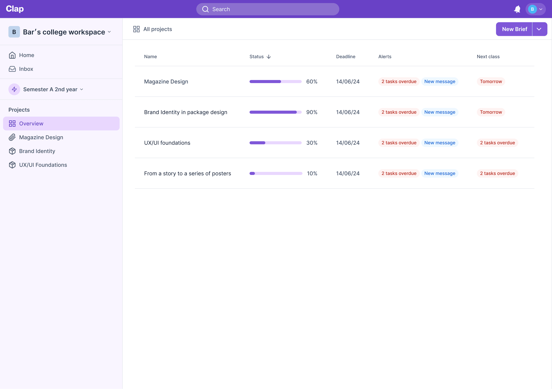The width and height of the screenshot is (552, 392).
Task: Click the Brand Identity 90% progress bar
Action: pyautogui.click(x=275, y=112)
